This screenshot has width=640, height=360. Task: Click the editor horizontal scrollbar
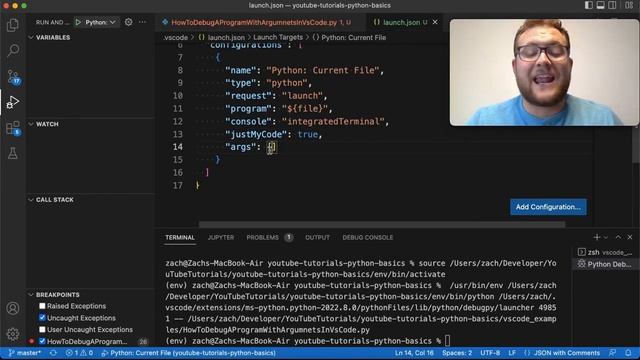click(x=382, y=224)
